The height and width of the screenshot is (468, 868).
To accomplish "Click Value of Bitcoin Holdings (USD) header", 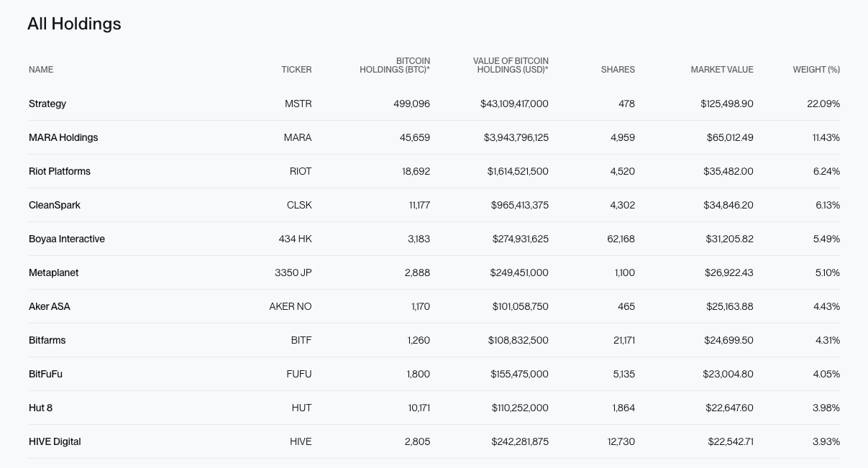I will click(511, 65).
